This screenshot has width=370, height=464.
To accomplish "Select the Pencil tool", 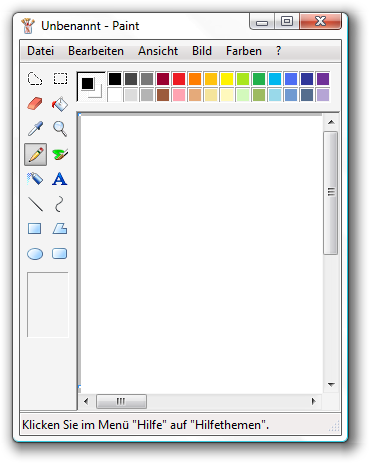I will coord(35,154).
